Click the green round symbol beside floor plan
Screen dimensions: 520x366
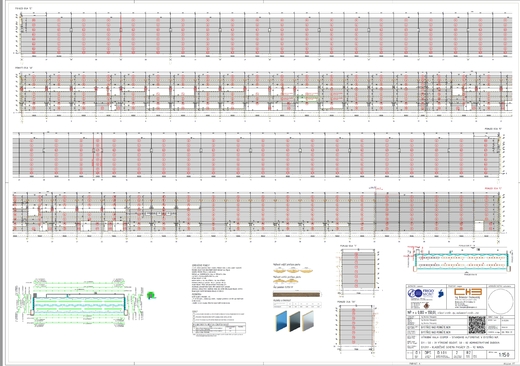pyautogui.click(x=151, y=295)
